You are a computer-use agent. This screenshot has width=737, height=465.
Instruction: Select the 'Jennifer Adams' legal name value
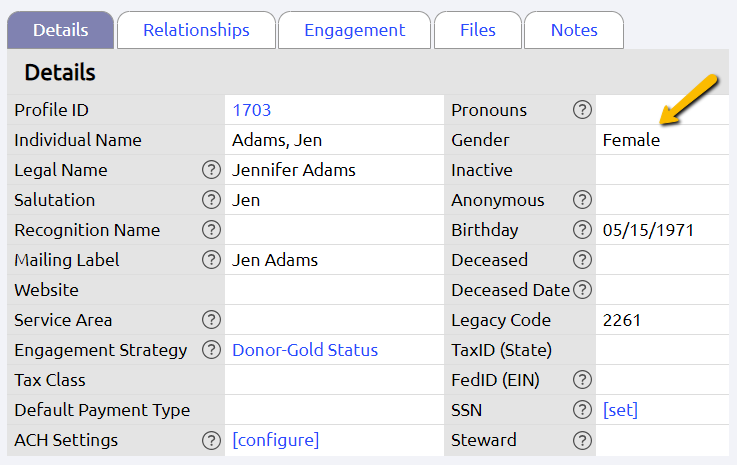click(294, 170)
